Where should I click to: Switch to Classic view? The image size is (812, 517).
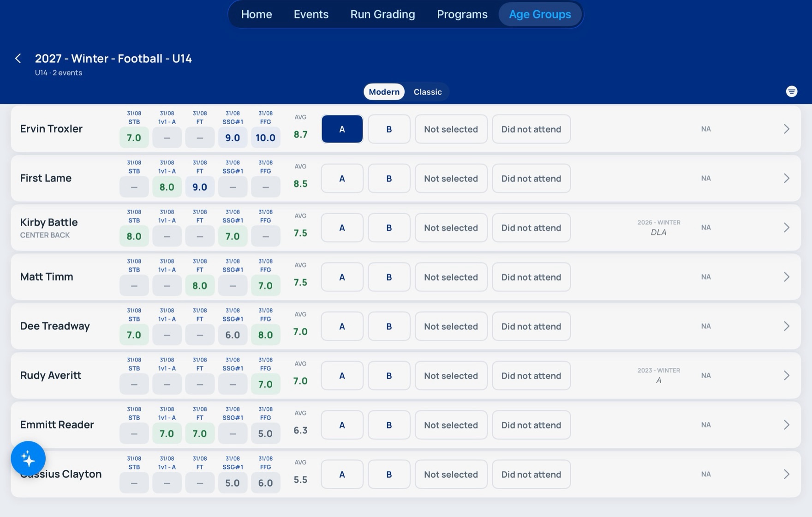coord(428,91)
